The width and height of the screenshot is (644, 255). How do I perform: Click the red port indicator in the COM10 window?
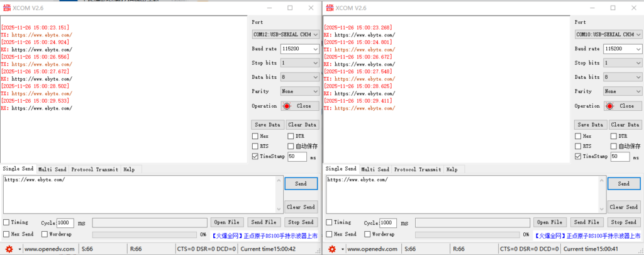pos(610,106)
